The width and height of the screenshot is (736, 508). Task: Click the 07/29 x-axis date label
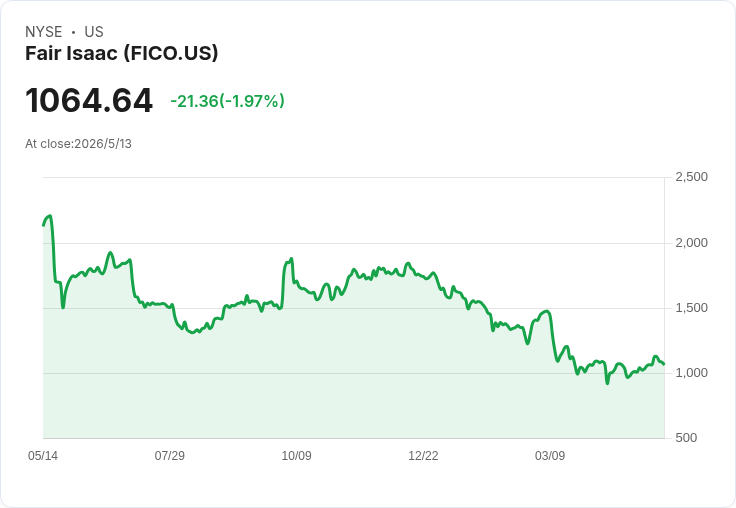point(169,455)
